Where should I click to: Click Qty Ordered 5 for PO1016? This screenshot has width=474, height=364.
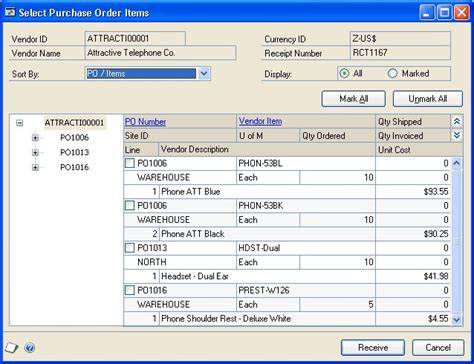(x=337, y=305)
